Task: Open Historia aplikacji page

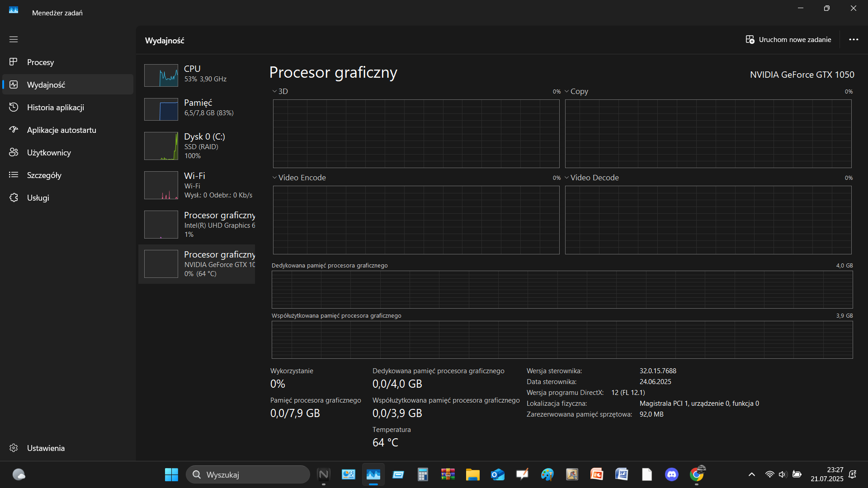Action: click(68, 107)
